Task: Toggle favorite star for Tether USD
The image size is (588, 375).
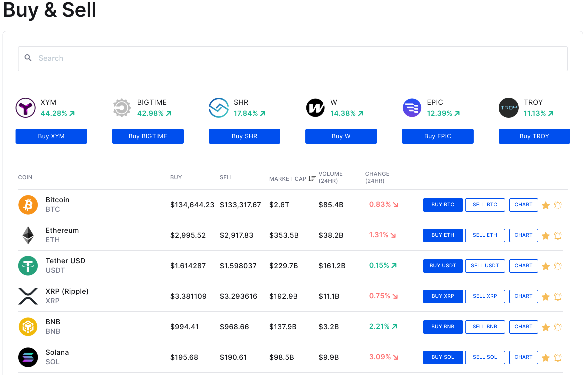Action: (546, 266)
